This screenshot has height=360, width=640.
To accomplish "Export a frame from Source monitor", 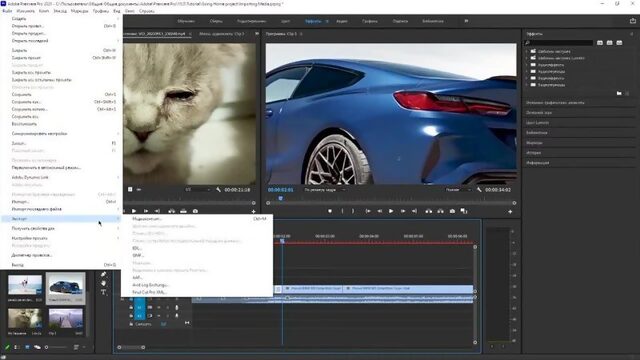I will click(195, 211).
